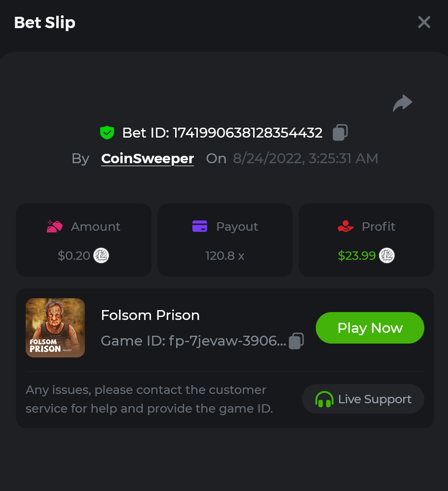Click the share arrow icon
This screenshot has height=491, width=448.
tap(402, 103)
